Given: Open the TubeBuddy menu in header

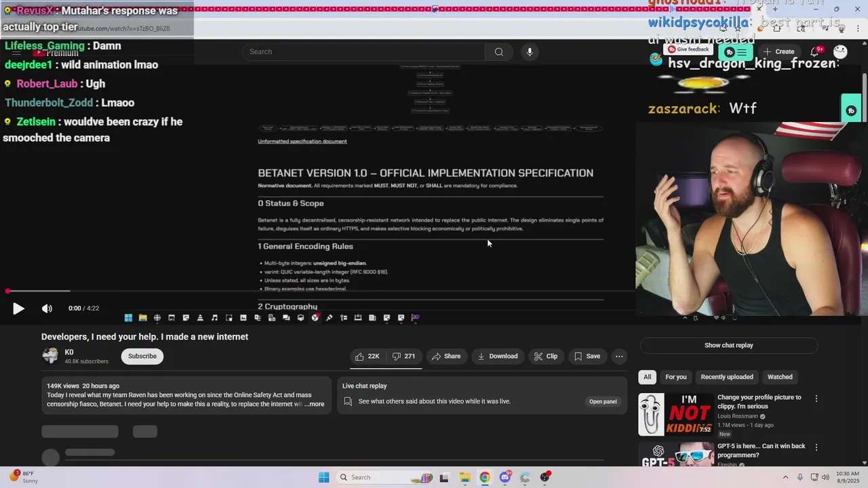Looking at the screenshot, I should (736, 52).
